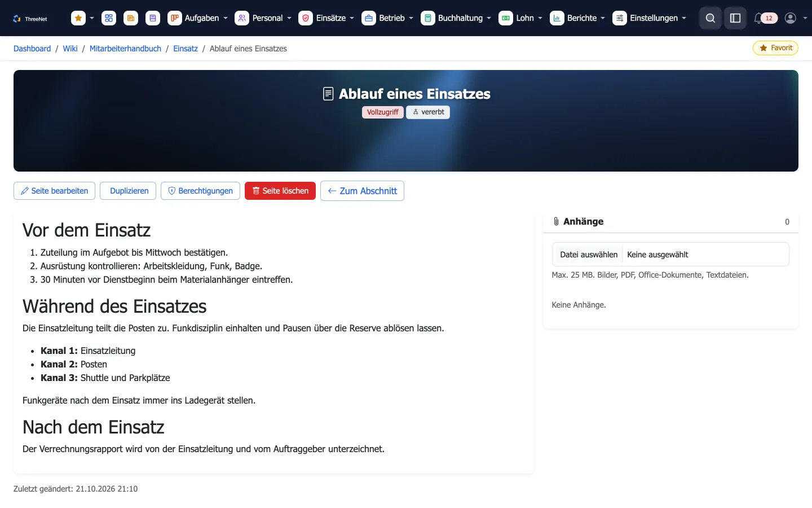Click the Vollzugriff badge

click(x=383, y=112)
